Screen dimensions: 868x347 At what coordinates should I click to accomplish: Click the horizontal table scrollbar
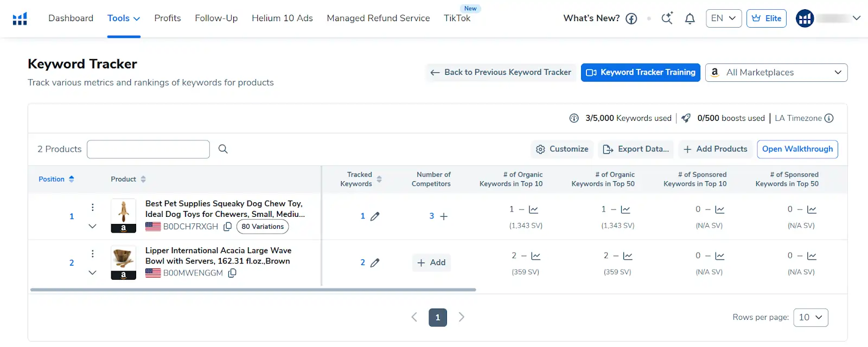[x=253, y=290]
